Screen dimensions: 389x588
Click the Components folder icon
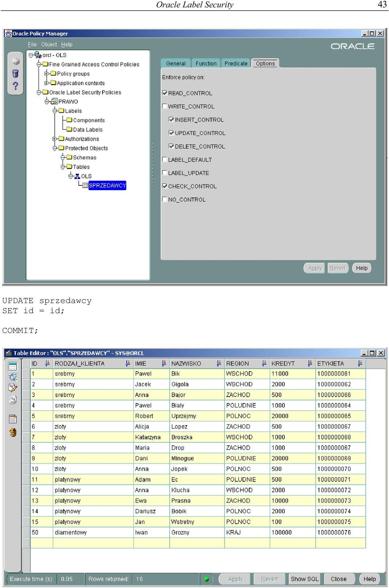point(69,120)
